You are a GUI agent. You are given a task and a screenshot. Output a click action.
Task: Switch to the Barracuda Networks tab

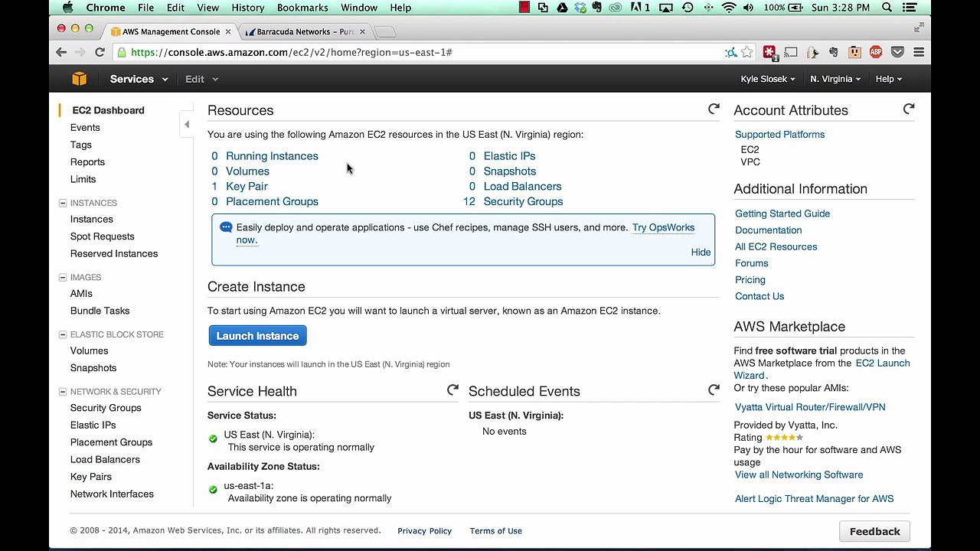click(305, 31)
